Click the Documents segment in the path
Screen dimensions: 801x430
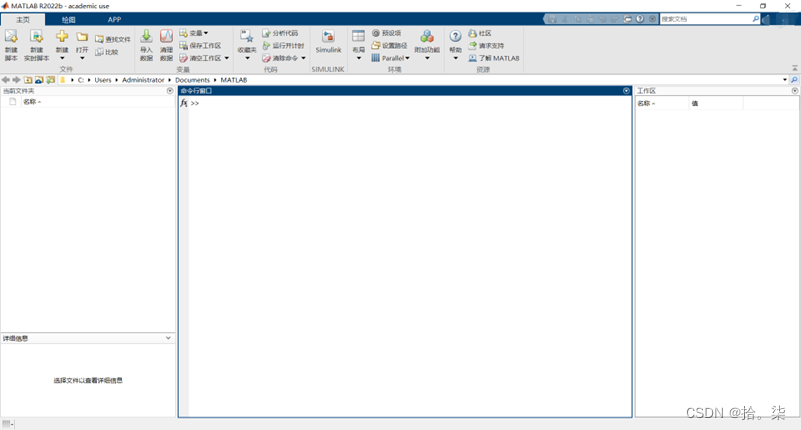point(192,80)
